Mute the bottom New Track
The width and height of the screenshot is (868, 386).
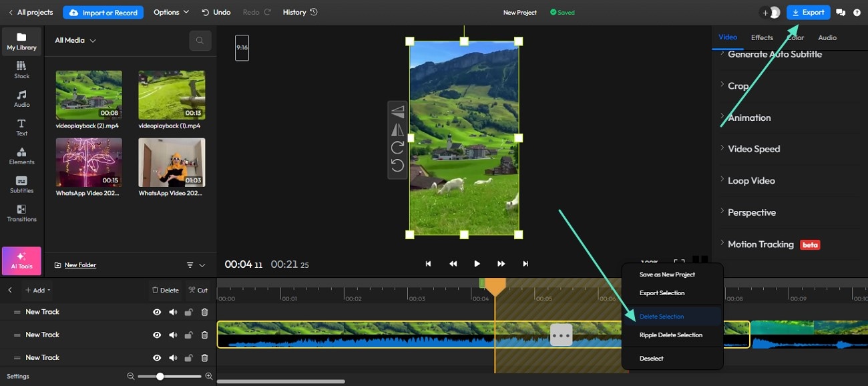tap(173, 357)
